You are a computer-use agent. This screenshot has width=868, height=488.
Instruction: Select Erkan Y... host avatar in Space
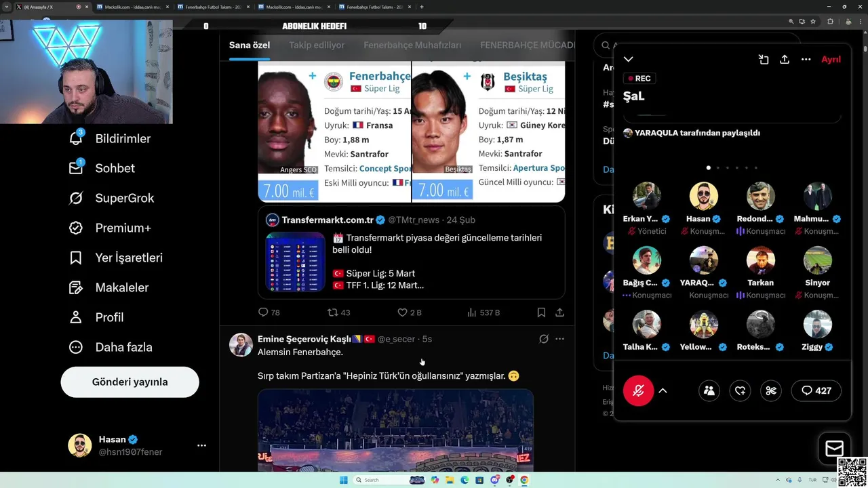(647, 196)
